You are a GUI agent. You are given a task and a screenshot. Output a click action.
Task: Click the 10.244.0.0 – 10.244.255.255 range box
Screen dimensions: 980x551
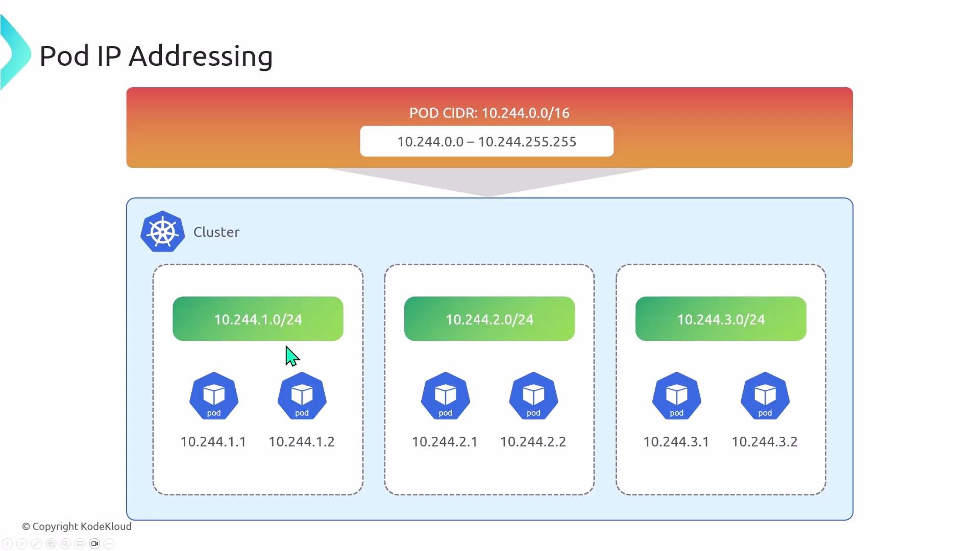487,141
